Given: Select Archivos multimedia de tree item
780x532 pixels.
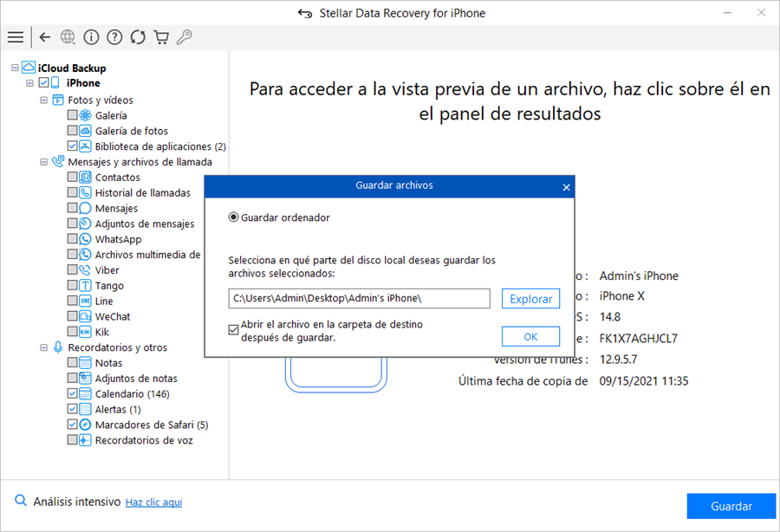Looking at the screenshot, I should (x=147, y=255).
